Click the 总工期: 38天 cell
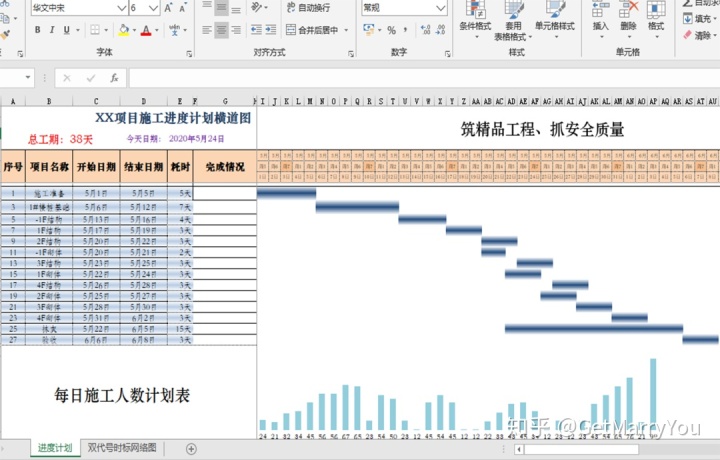 tap(60, 139)
